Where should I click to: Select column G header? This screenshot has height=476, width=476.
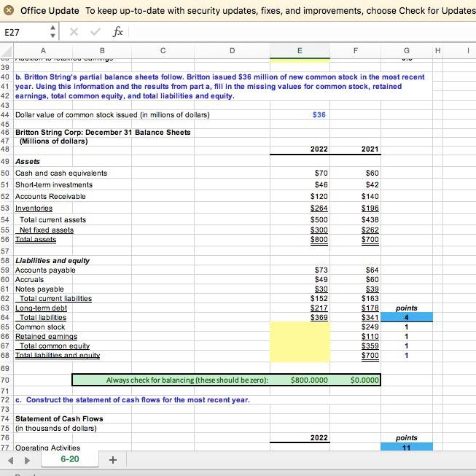tap(406, 51)
